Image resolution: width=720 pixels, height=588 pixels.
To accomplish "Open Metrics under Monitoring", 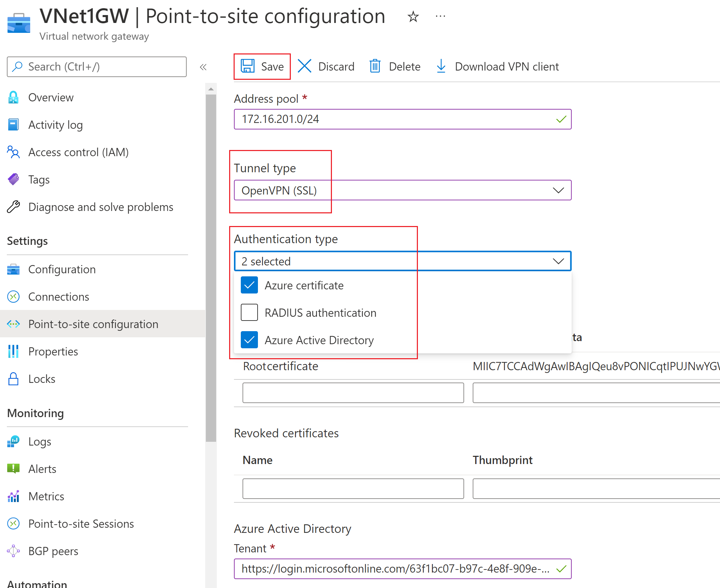I will click(x=46, y=496).
